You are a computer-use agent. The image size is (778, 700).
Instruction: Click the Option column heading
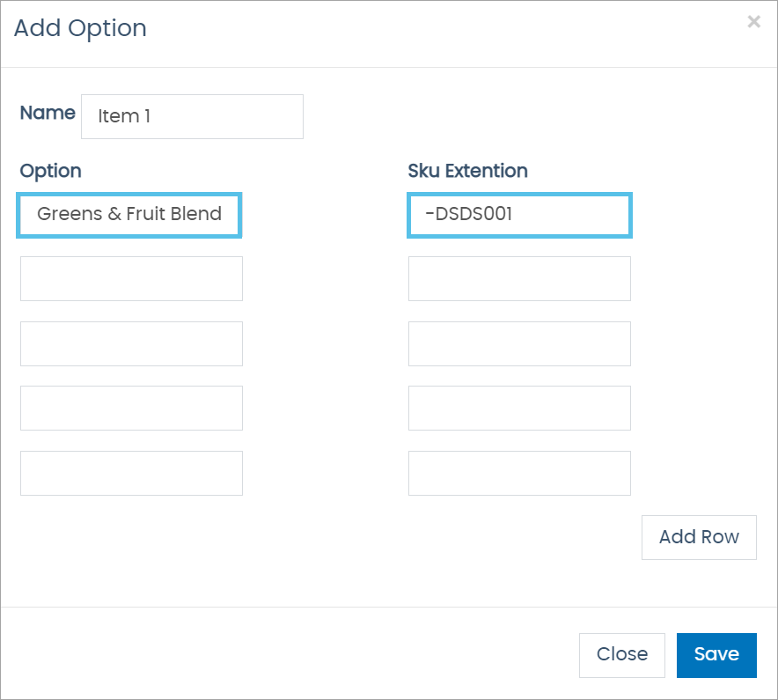click(50, 171)
